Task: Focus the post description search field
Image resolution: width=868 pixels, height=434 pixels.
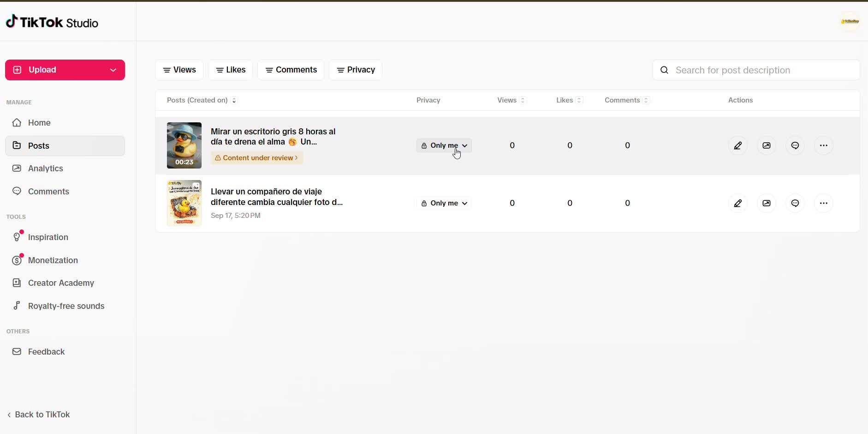Action: pyautogui.click(x=756, y=70)
